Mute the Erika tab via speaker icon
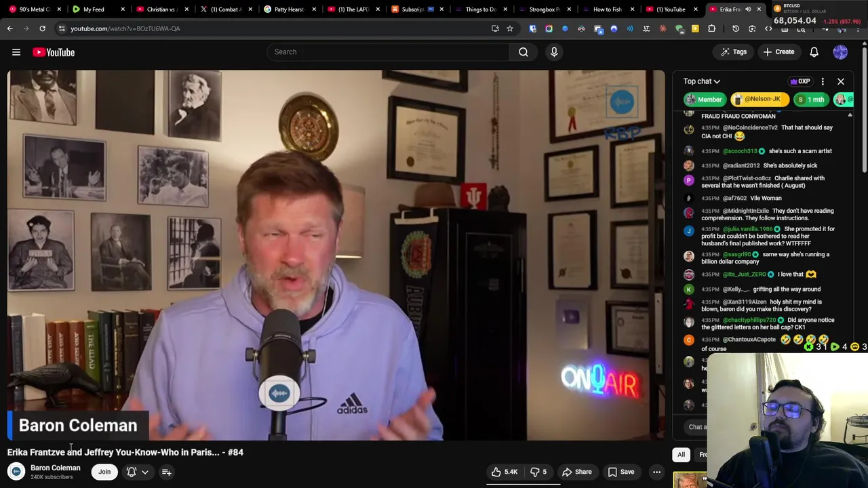 [x=748, y=9]
